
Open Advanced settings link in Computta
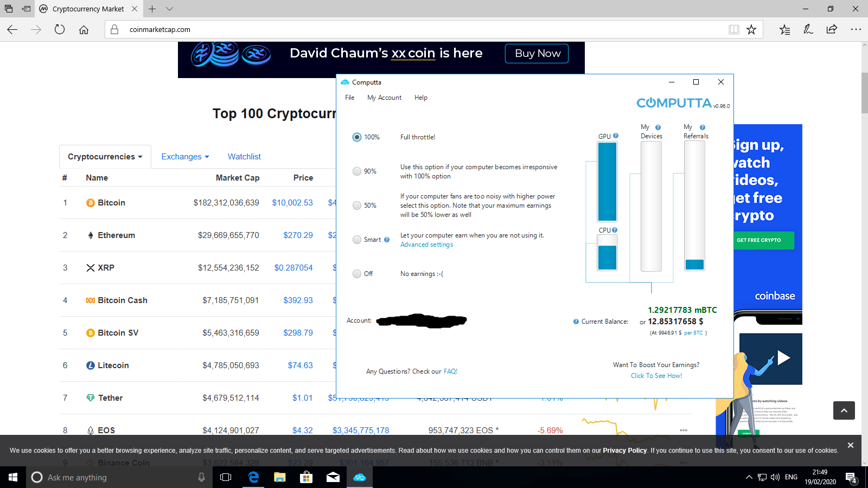click(x=426, y=245)
